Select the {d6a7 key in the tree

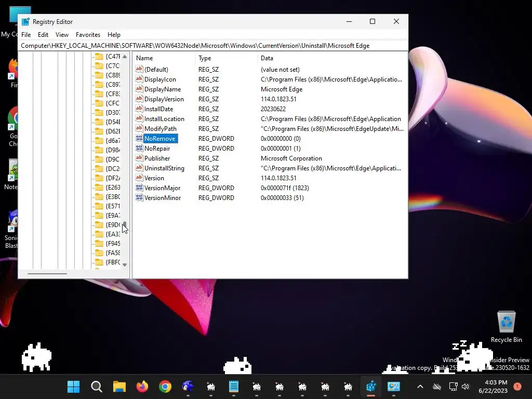tap(113, 140)
